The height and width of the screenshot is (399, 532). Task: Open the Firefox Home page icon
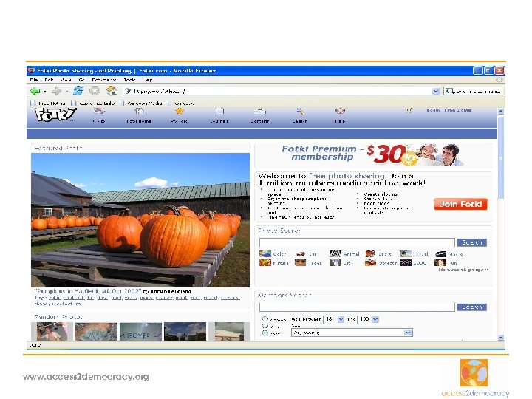point(112,91)
